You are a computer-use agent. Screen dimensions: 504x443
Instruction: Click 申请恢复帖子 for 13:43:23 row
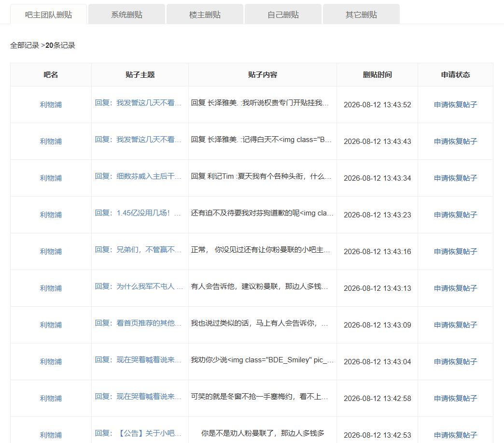455,214
